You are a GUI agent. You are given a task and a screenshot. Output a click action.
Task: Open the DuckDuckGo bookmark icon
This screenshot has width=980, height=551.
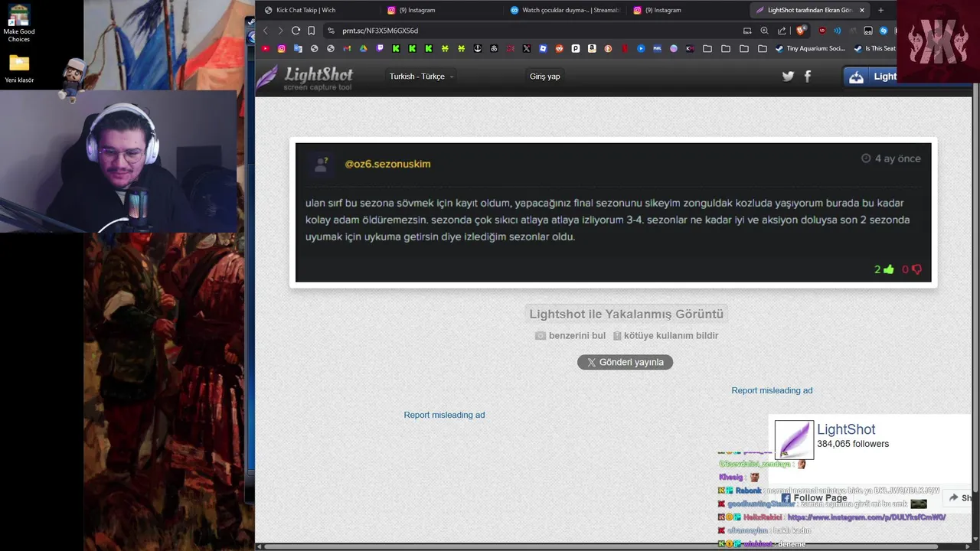pos(608,48)
